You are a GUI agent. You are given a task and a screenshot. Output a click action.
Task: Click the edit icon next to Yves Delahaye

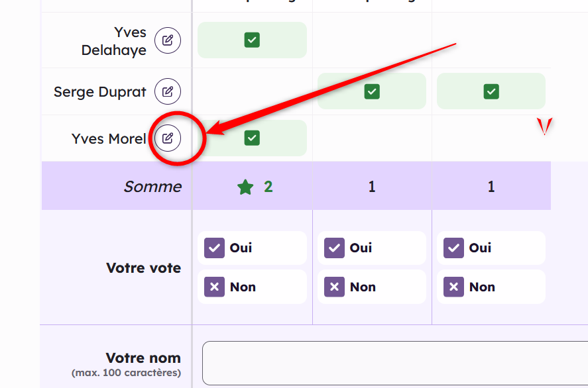point(168,41)
